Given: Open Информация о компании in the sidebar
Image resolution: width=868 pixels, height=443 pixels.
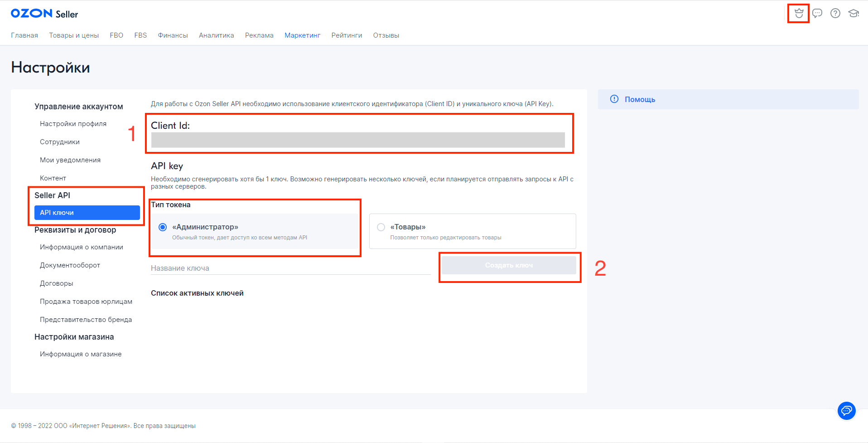Looking at the screenshot, I should [x=82, y=247].
